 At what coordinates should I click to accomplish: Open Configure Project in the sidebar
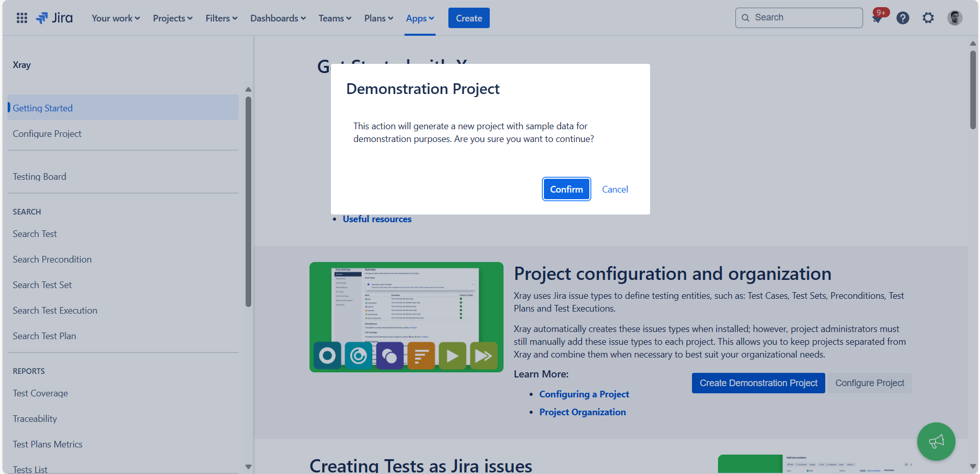coord(123,133)
